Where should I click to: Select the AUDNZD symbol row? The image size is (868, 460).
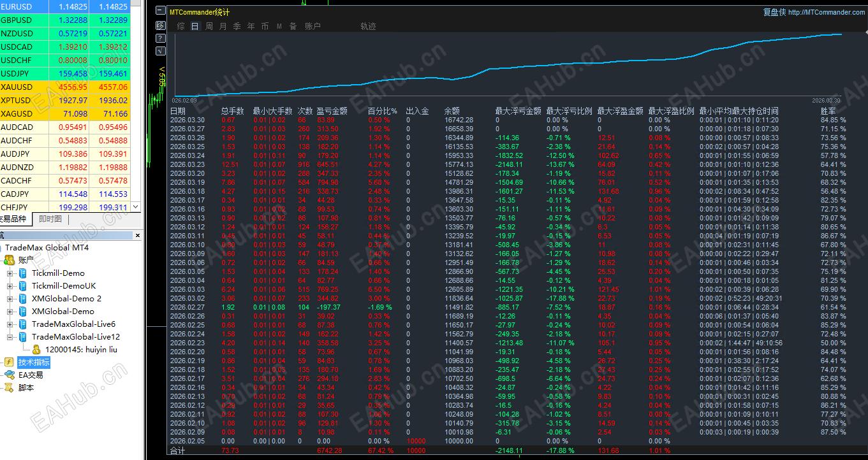click(x=64, y=167)
